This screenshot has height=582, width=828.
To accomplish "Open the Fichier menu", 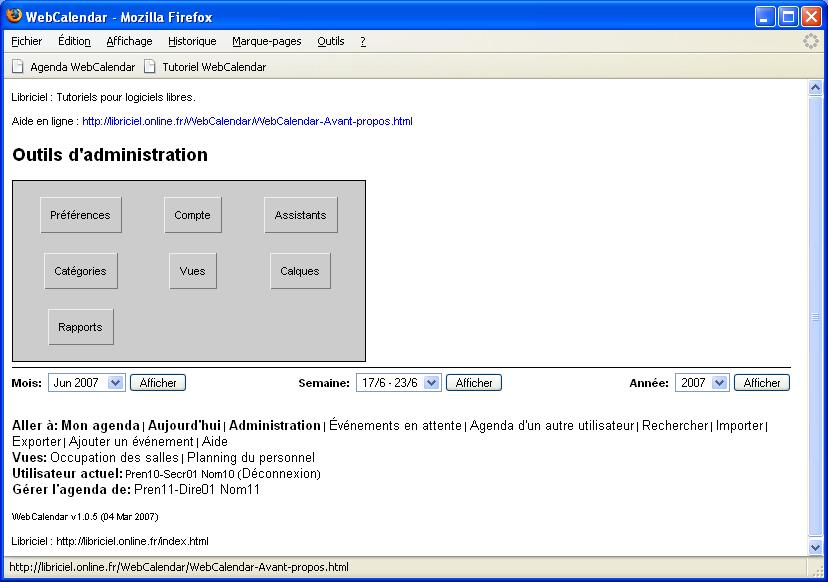I will click(x=26, y=41).
